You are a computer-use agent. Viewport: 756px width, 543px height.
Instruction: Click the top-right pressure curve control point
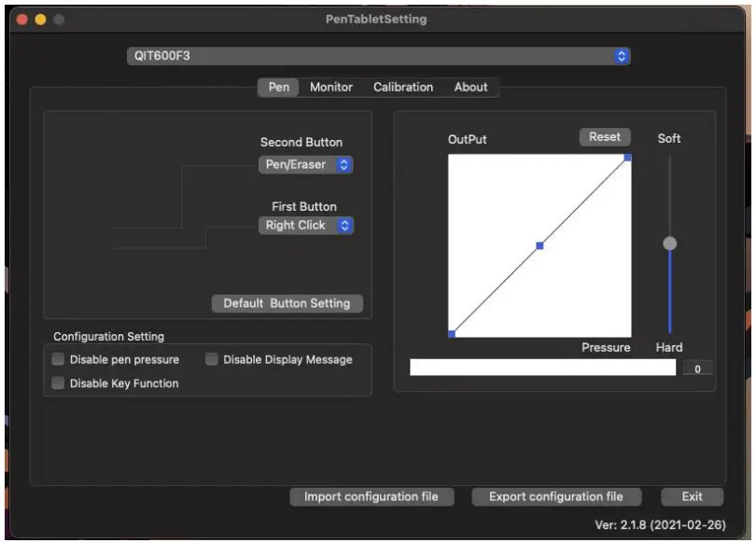click(627, 157)
